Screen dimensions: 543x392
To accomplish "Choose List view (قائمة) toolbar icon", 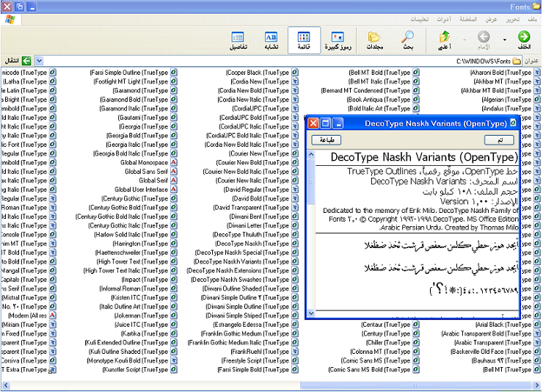I will pos(304,41).
